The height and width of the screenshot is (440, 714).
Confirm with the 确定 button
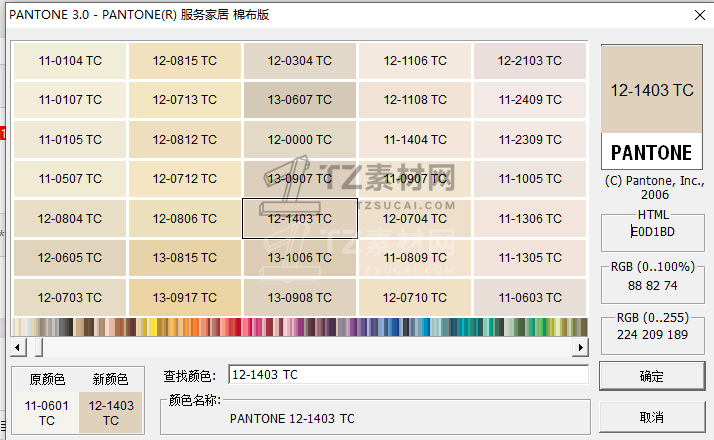(652, 376)
